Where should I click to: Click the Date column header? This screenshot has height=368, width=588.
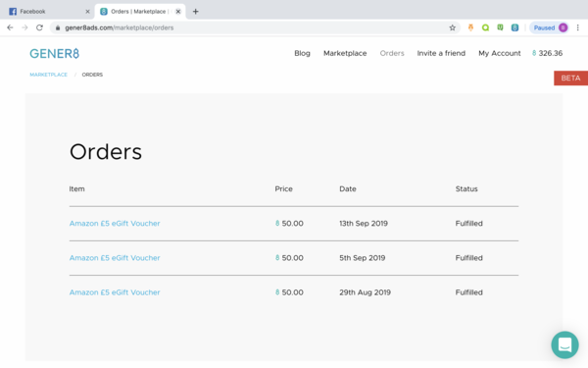[x=348, y=188]
